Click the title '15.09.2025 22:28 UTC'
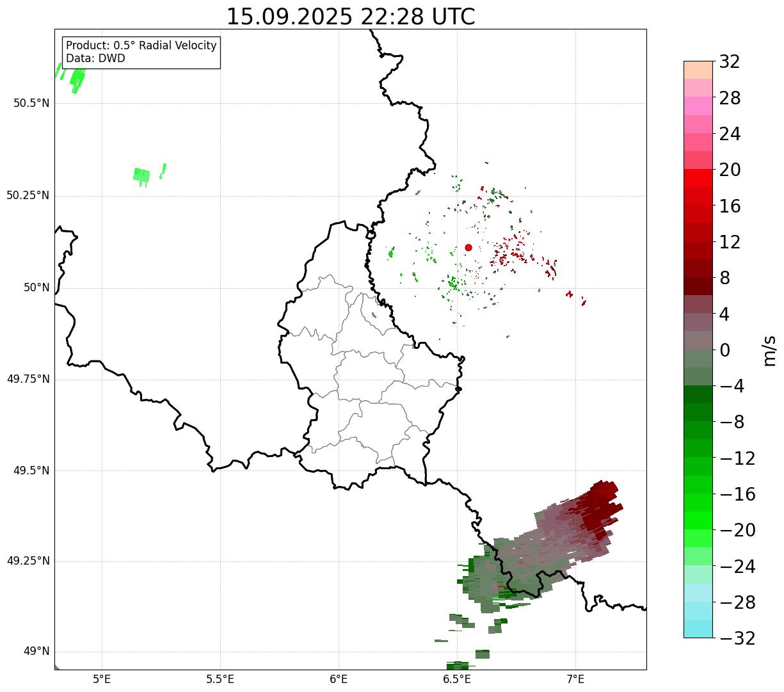 (351, 17)
